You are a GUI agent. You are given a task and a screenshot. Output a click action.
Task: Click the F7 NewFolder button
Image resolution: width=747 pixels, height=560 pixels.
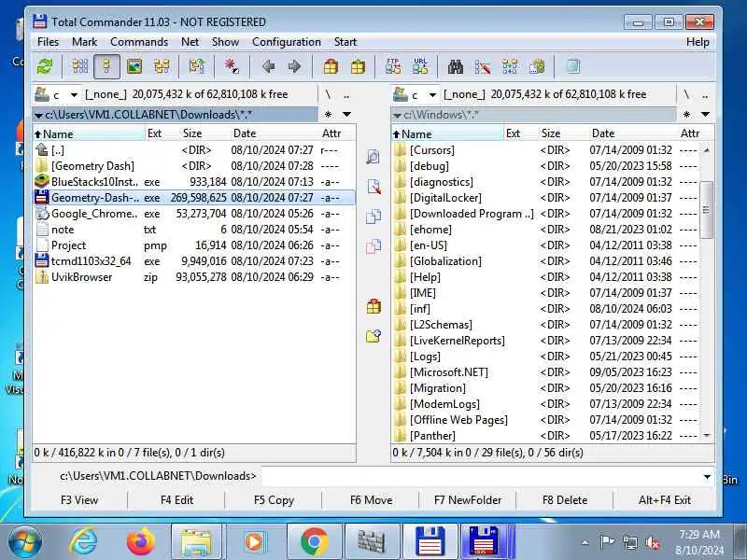coord(468,500)
